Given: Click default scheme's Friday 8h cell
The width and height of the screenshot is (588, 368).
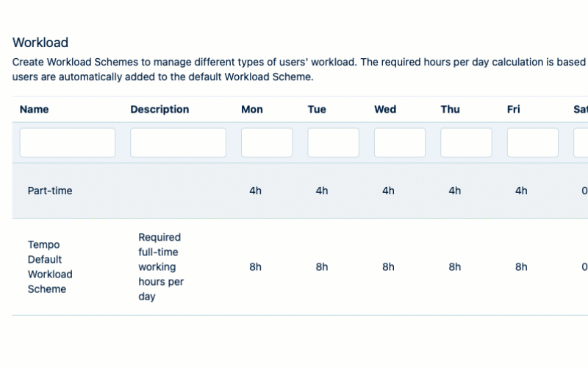Looking at the screenshot, I should (521, 266).
